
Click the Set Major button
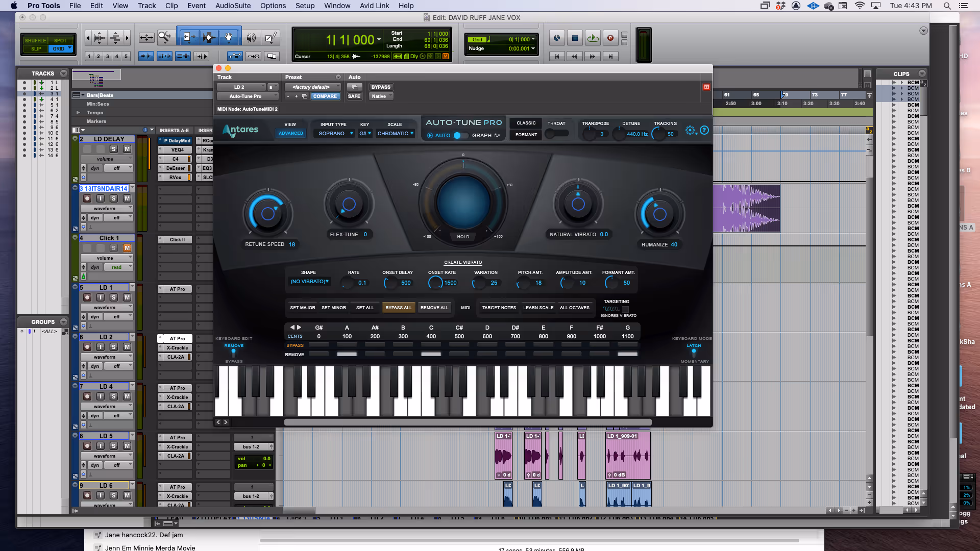point(303,308)
